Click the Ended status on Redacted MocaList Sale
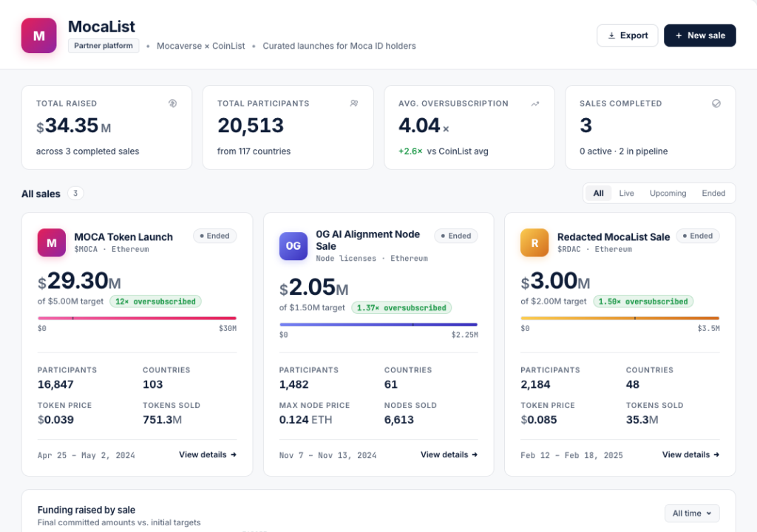This screenshot has width=757, height=532. click(698, 236)
